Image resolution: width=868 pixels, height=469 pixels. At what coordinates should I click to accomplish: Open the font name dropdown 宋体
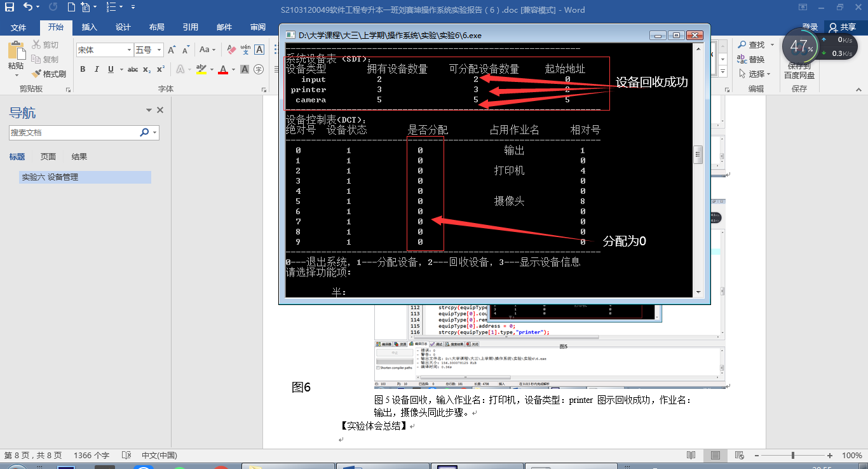pos(130,50)
